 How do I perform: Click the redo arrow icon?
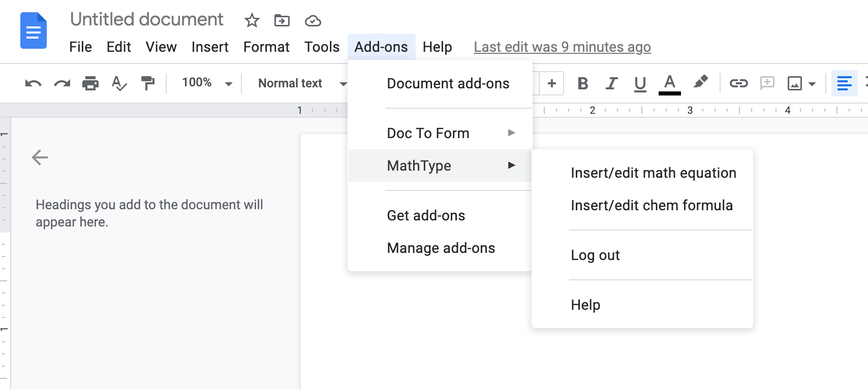[62, 83]
